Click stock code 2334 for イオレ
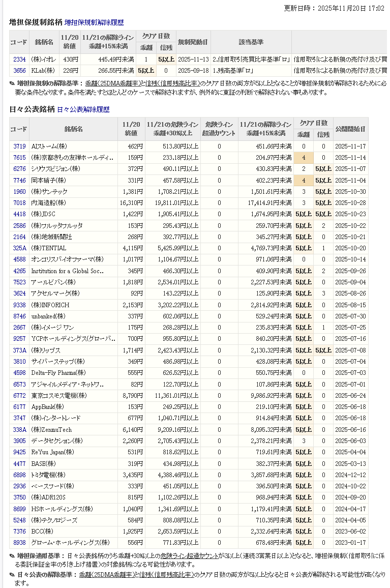Viewport: 390px width, 588px height. point(19,60)
